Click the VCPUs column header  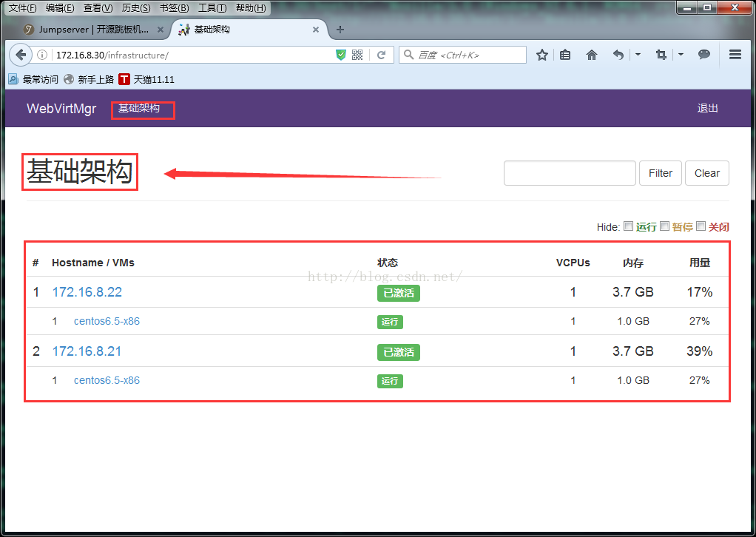pos(573,263)
